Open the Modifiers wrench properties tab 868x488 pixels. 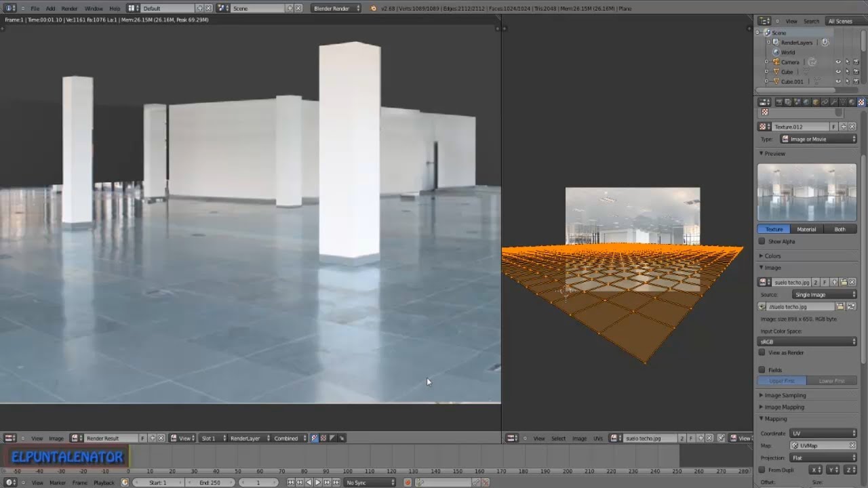833,102
